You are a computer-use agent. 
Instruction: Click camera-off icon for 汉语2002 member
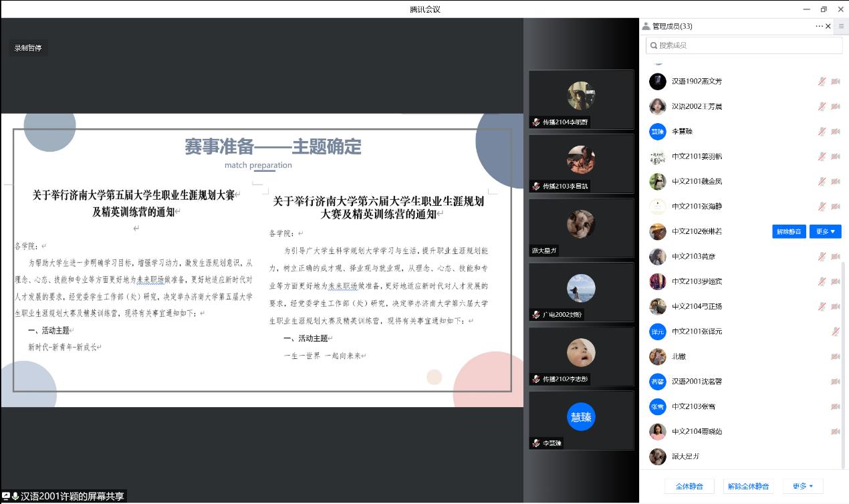pyautogui.click(x=835, y=106)
